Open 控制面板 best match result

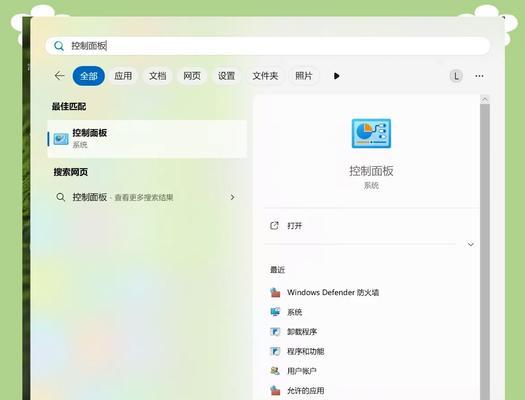pyautogui.click(x=147, y=139)
